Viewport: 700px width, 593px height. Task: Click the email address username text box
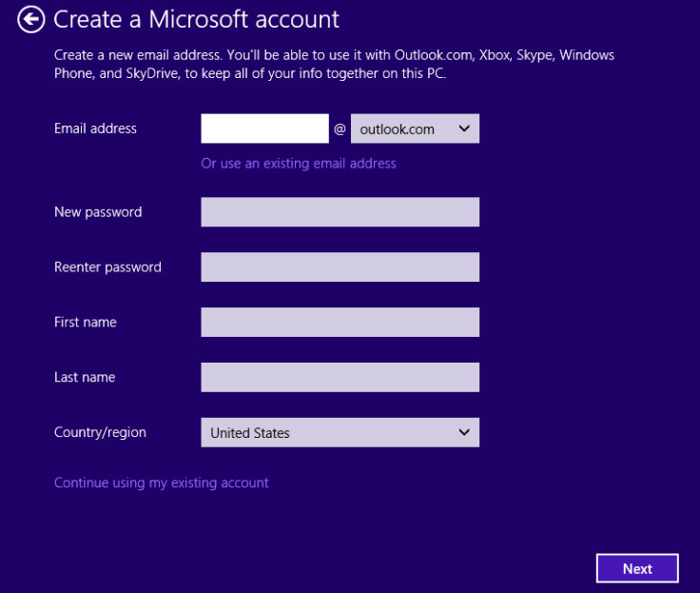pos(264,128)
